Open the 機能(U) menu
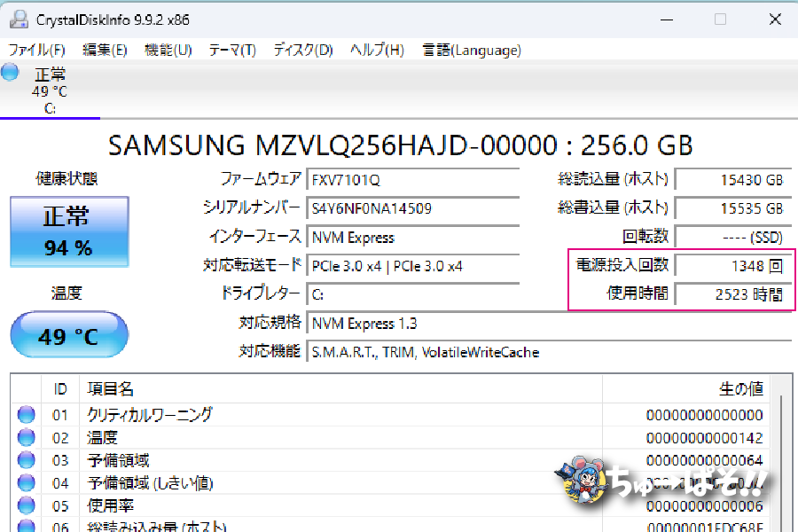Screen dimensions: 798x532 (168, 50)
